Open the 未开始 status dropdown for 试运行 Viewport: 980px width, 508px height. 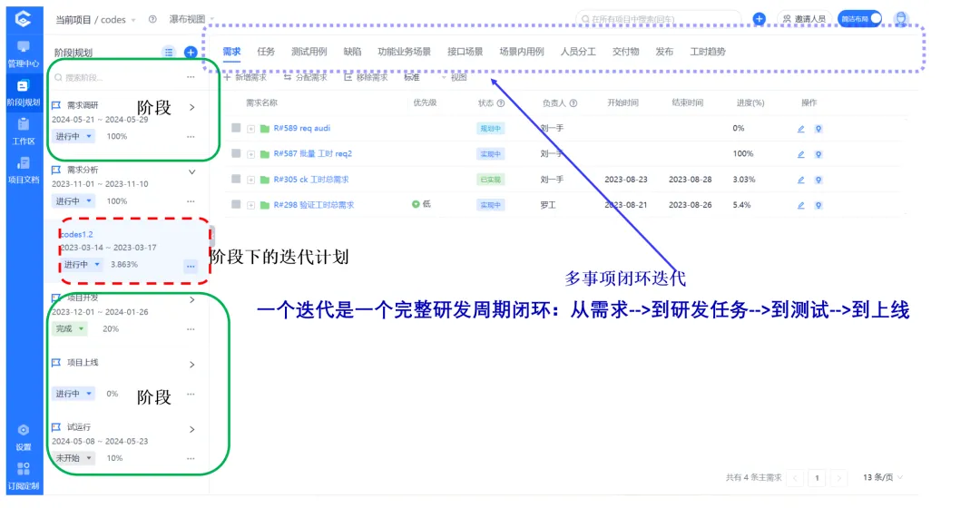pyautogui.click(x=73, y=458)
